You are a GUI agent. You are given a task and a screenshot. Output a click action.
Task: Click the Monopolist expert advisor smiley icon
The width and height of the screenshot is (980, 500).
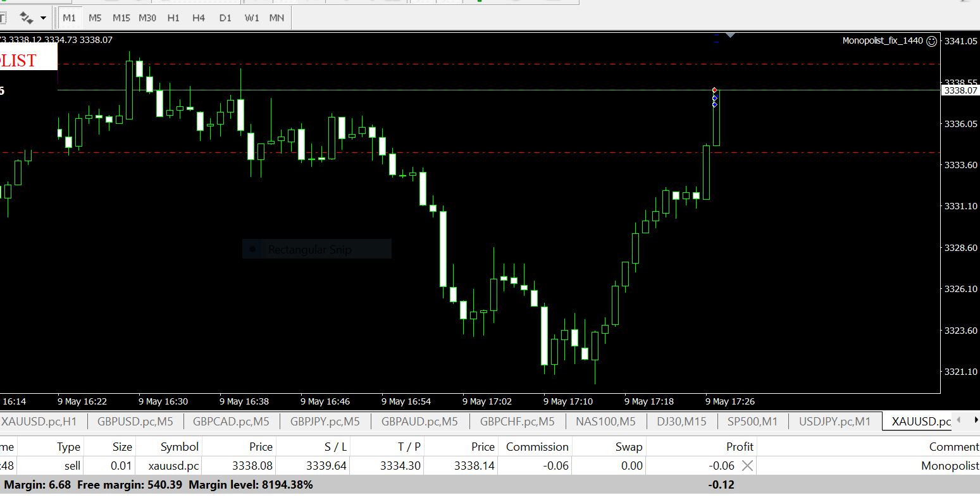931,41
